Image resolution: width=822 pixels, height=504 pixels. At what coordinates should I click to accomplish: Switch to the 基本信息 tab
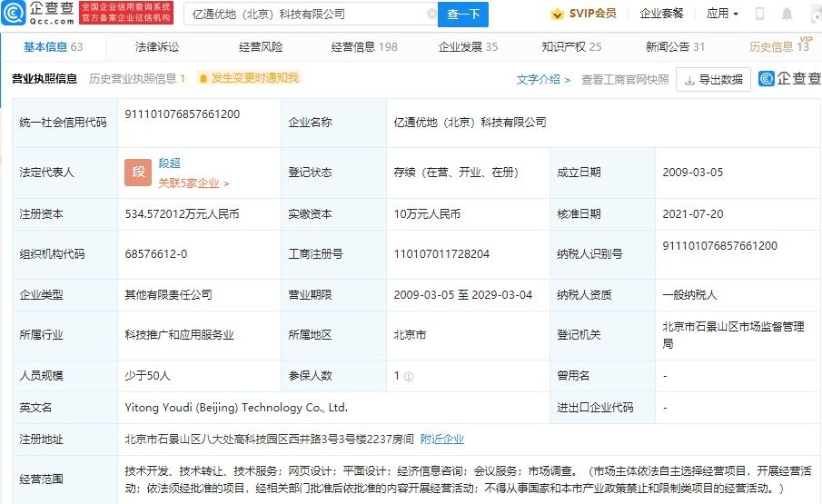(x=53, y=46)
